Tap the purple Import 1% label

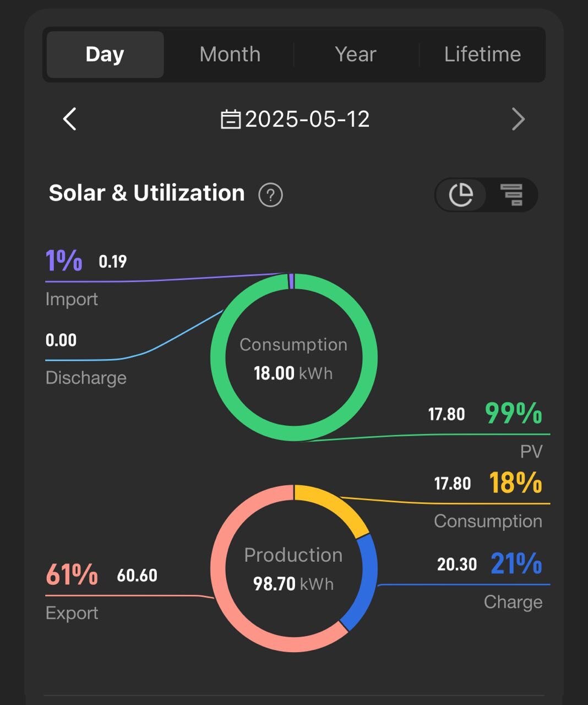point(64,261)
